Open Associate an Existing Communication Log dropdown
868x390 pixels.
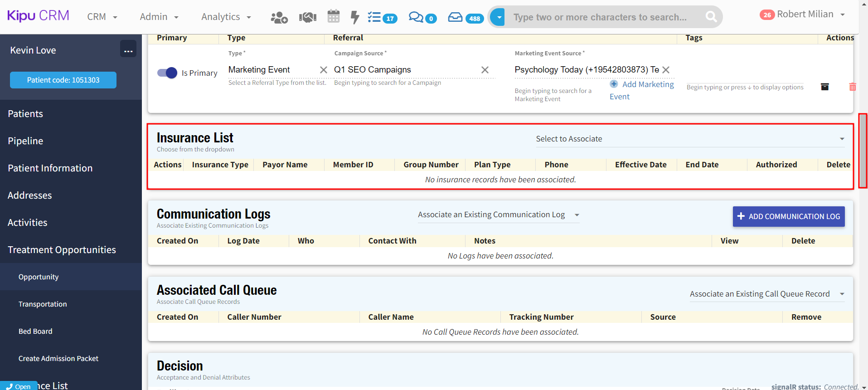[498, 214]
